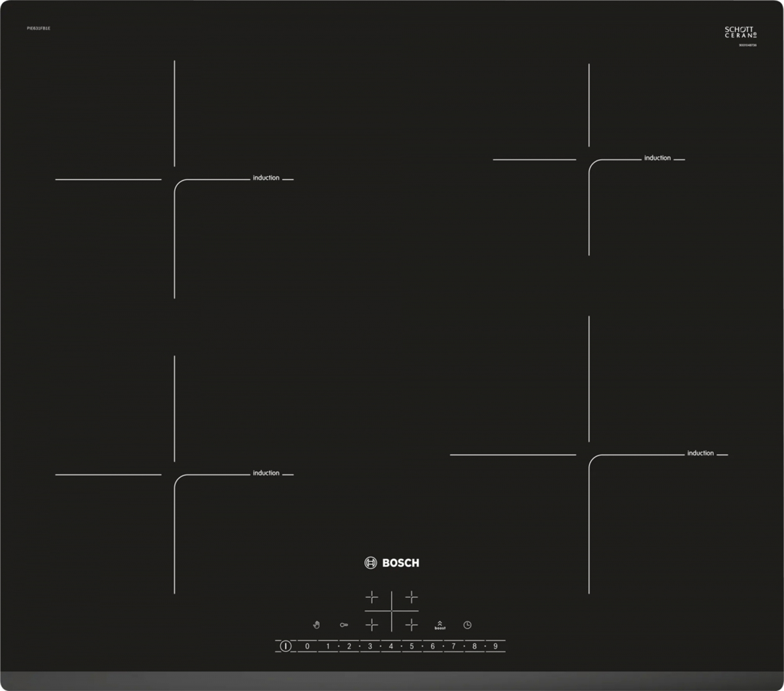Image resolution: width=784 pixels, height=691 pixels.
Task: Open the timer clock function
Action: (x=467, y=625)
